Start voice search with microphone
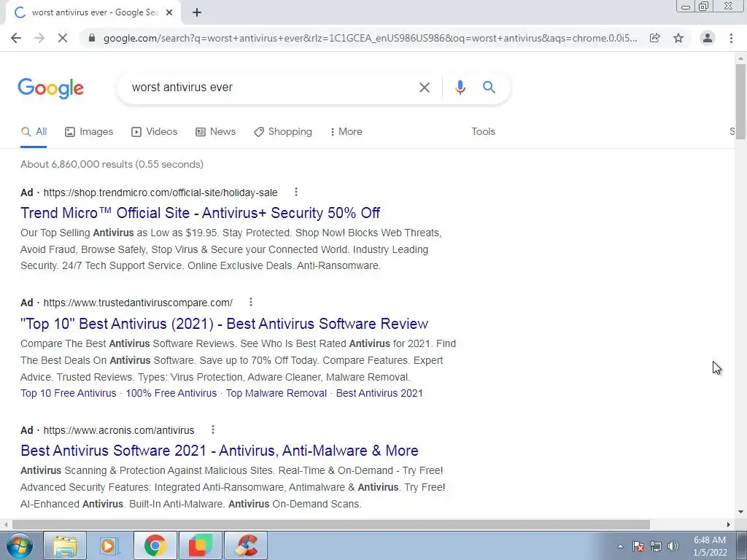Image resolution: width=747 pixels, height=560 pixels. point(460,87)
